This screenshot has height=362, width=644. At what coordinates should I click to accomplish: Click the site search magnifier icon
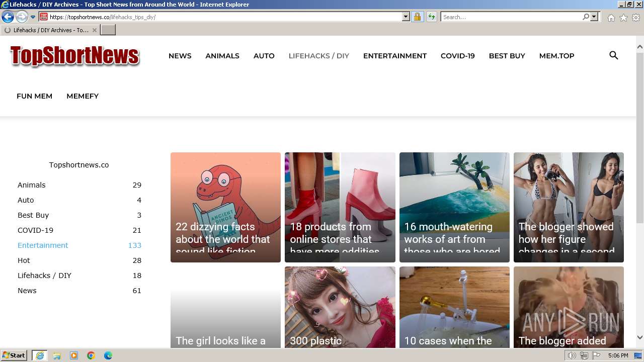[x=614, y=55]
